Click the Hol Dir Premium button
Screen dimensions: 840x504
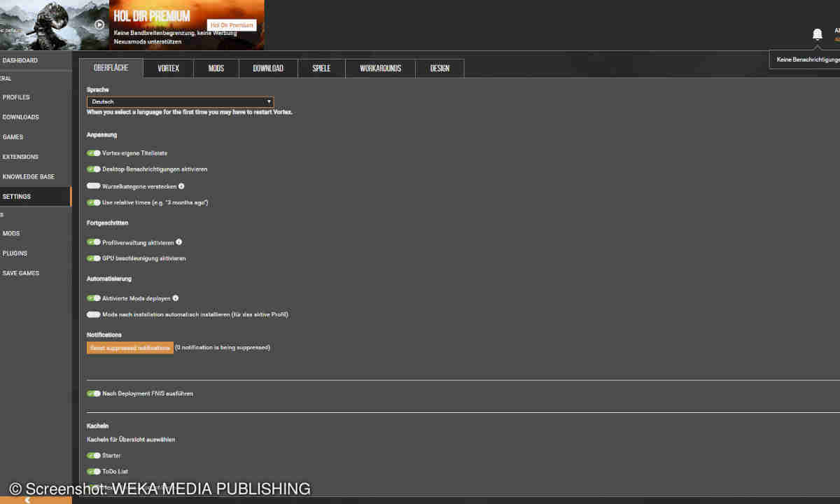tap(232, 25)
